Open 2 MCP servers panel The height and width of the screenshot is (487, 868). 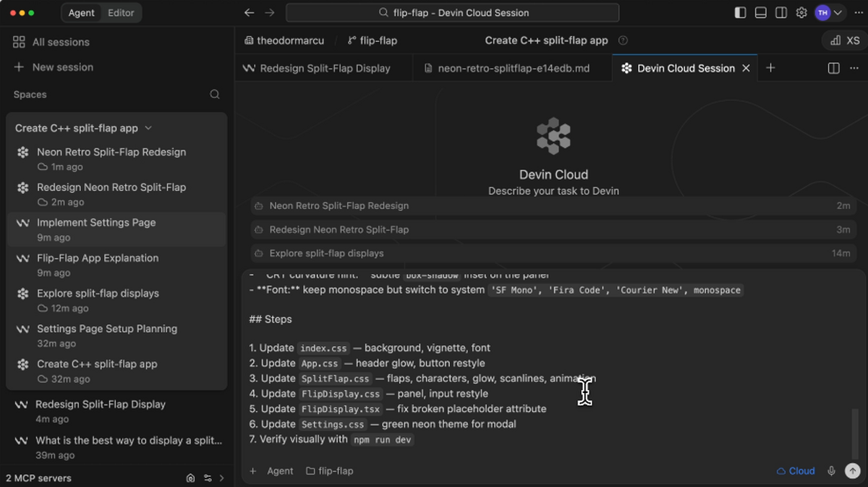(38, 478)
